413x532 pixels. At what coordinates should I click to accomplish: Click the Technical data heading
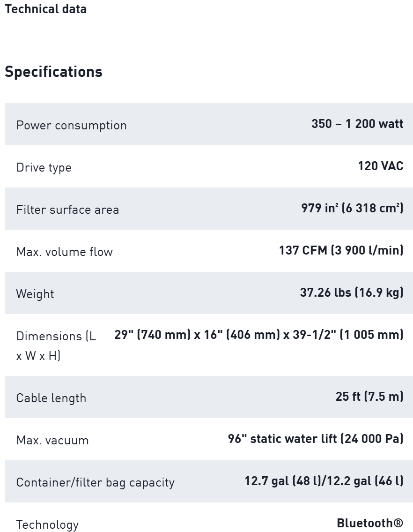pyautogui.click(x=45, y=9)
